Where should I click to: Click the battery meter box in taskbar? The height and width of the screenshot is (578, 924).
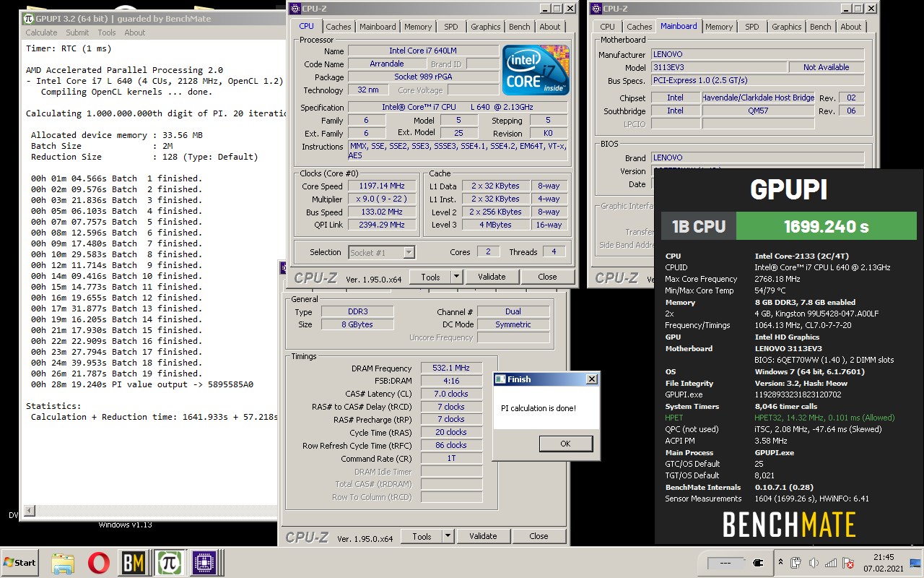726,563
